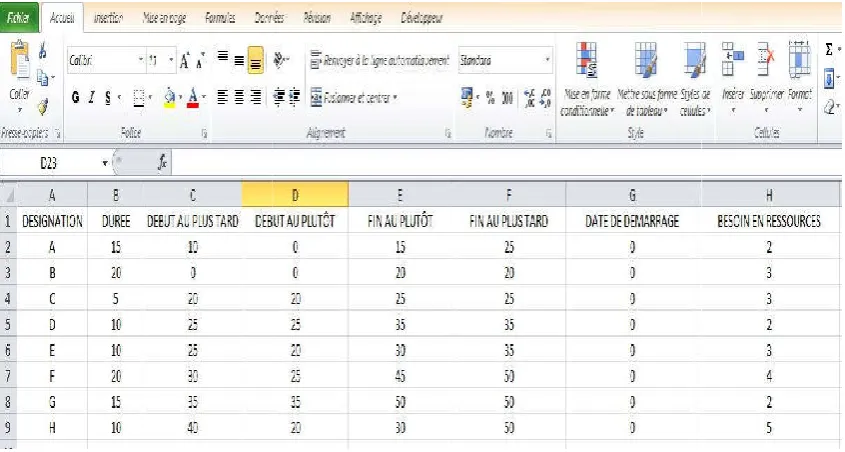Click the Couper scissors icon

pos(43,51)
